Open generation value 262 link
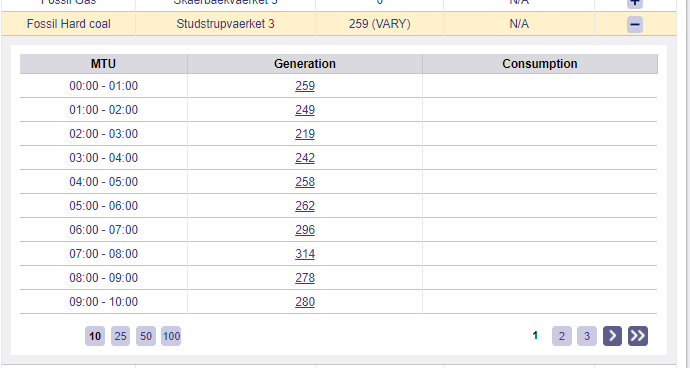This screenshot has height=368, width=690. click(x=305, y=206)
